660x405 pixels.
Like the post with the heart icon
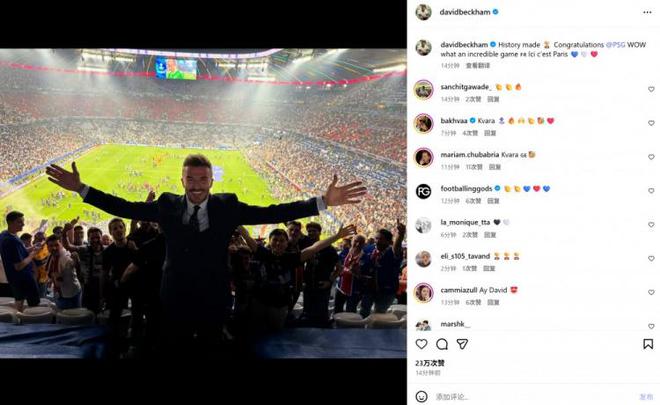[422, 344]
